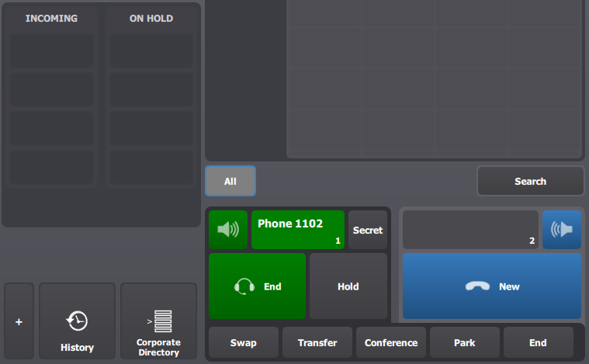
Task: Park the current call
Action: click(465, 342)
